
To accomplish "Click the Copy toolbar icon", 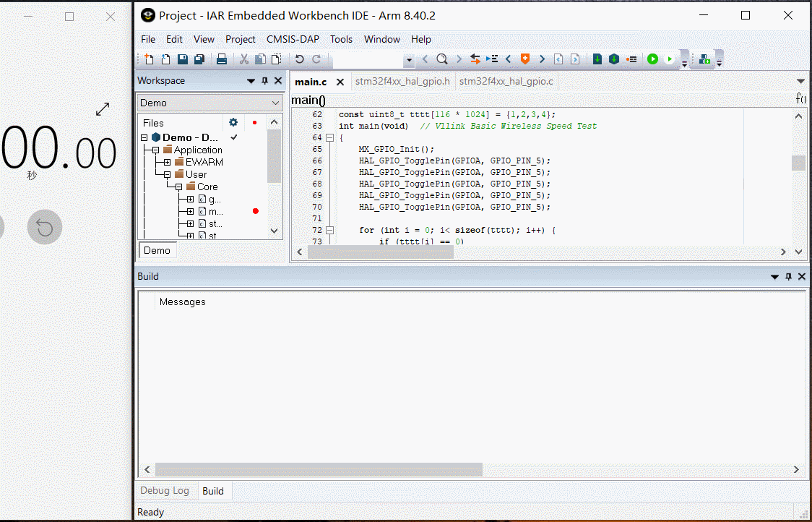I will 261,59.
